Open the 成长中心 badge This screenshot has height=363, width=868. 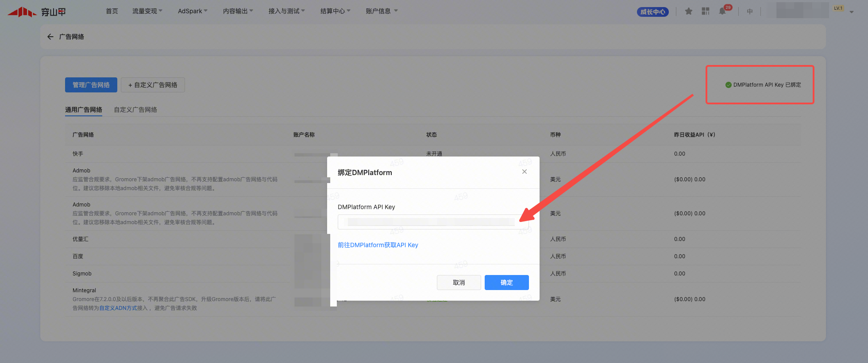652,12
